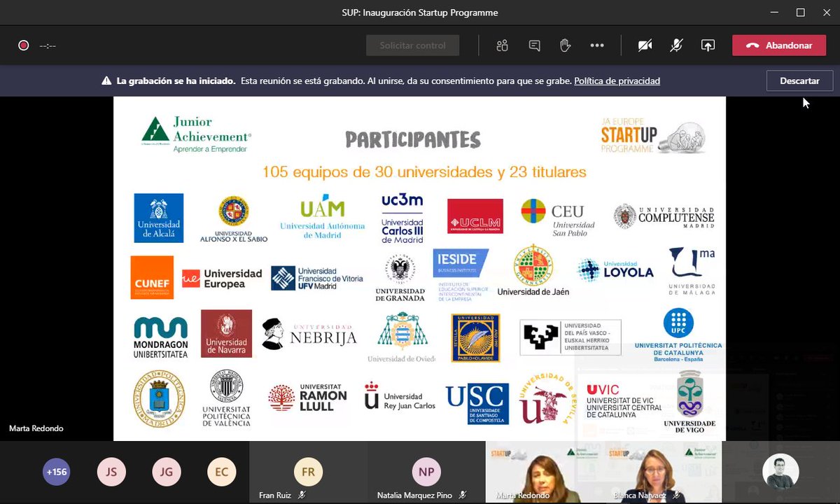Toggle the camera on
Viewport: 840px width, 504px height.
645,45
